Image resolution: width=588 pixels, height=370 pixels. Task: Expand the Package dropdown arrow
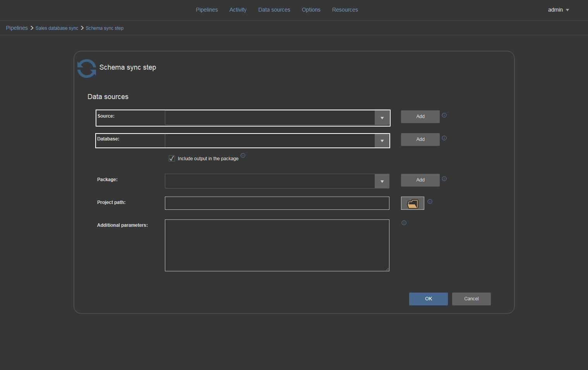point(382,181)
